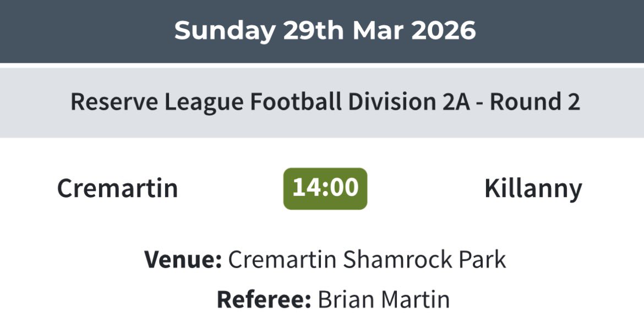Click the Shamrock Park text in the venue line
Screen dimensions: 644x328
423,259
